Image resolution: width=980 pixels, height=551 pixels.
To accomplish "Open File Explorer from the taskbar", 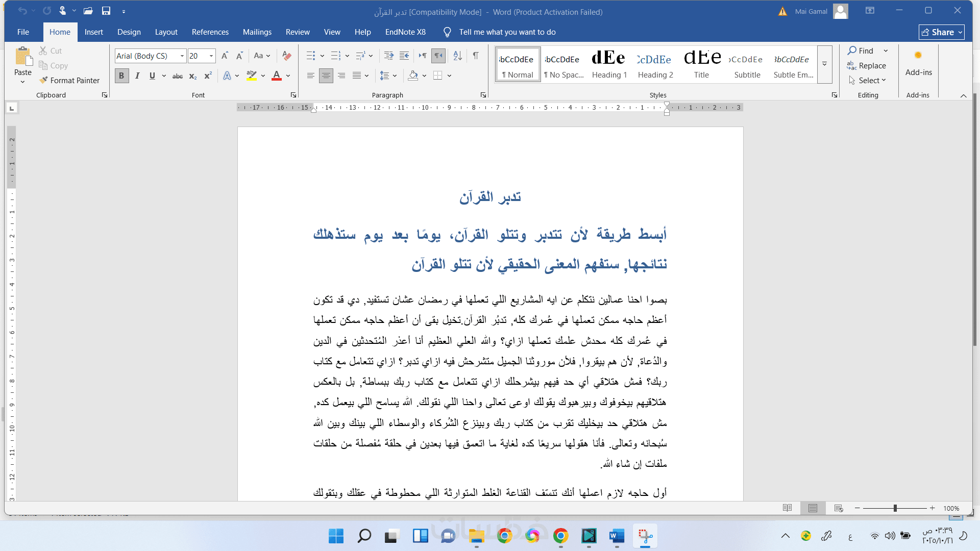I will coord(476,536).
